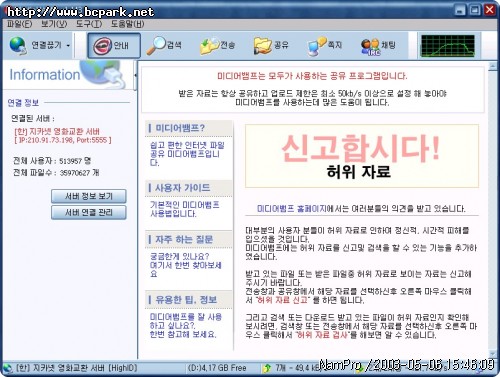Open the 쪽지 message icon

(317, 46)
